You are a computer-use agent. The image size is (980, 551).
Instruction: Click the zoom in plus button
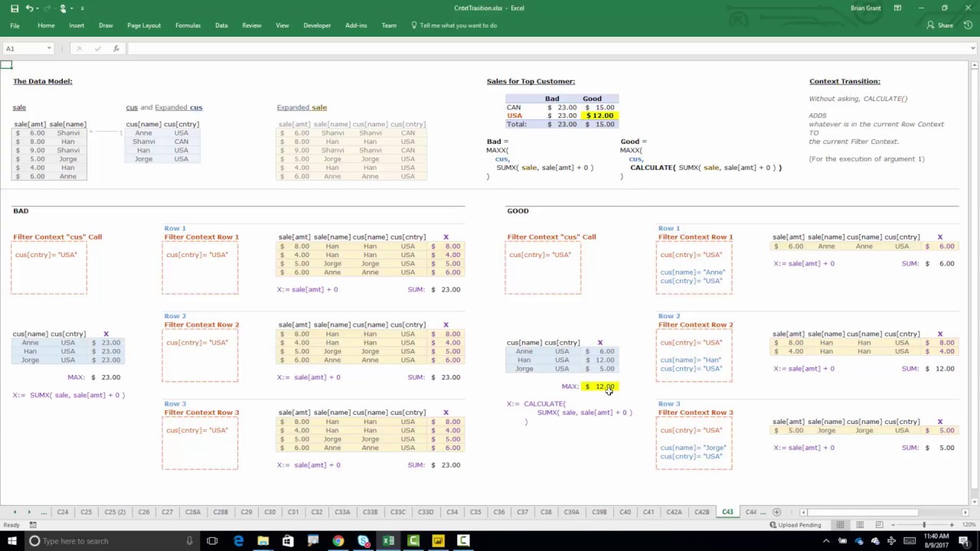click(x=952, y=525)
